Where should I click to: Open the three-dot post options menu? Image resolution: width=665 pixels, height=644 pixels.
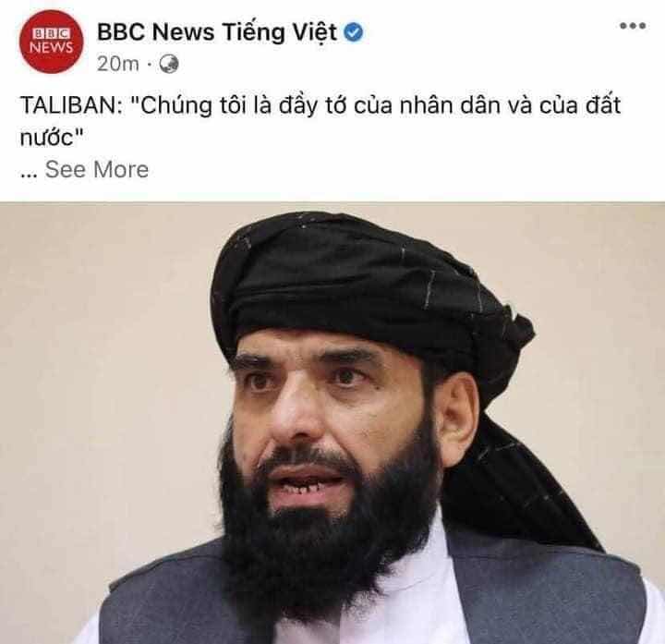633,26
